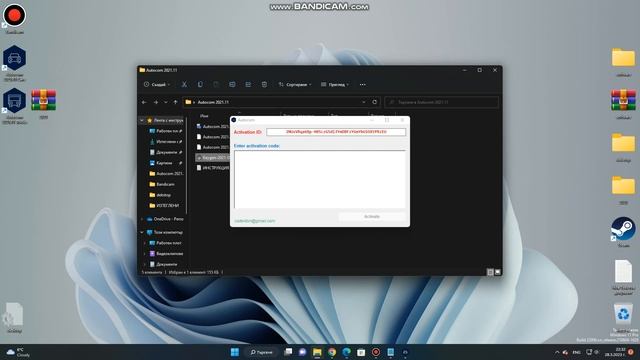Open the Bandicam recorder taskbar icon

[x=376, y=352]
